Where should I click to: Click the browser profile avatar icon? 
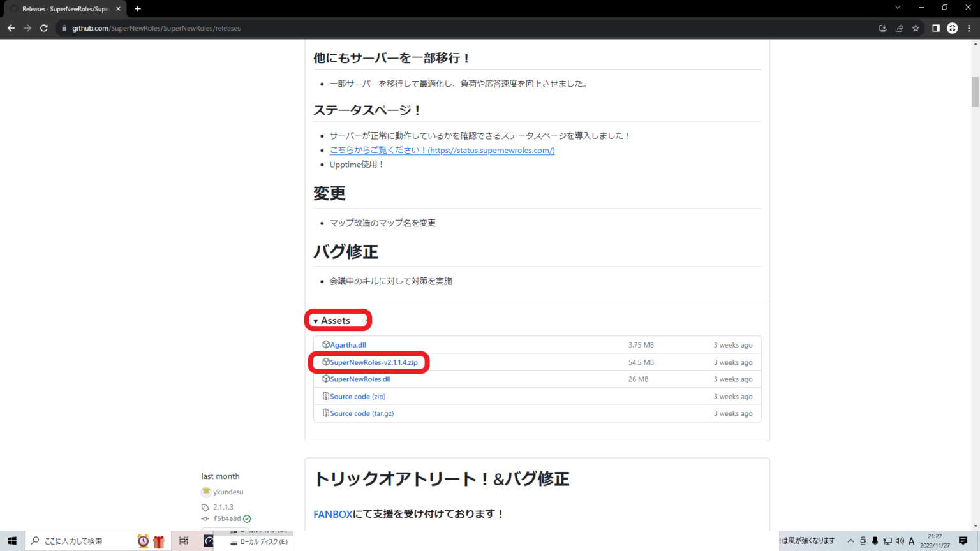coord(952,28)
